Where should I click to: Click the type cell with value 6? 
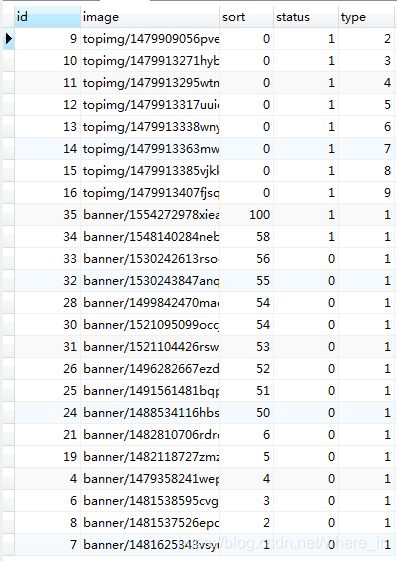[x=366, y=127]
